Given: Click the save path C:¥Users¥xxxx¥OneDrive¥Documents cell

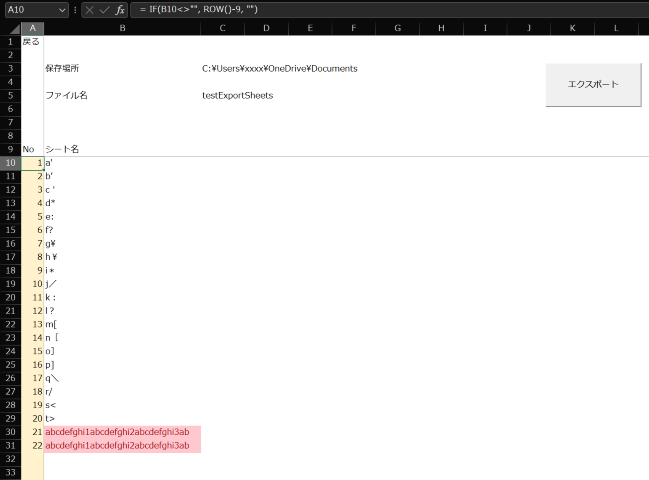Looking at the screenshot, I should tap(279, 69).
